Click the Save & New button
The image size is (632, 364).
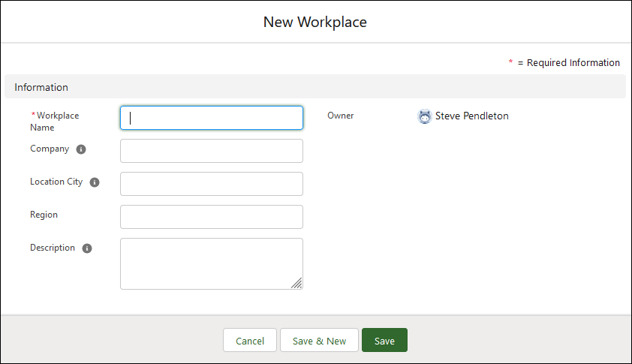(319, 341)
